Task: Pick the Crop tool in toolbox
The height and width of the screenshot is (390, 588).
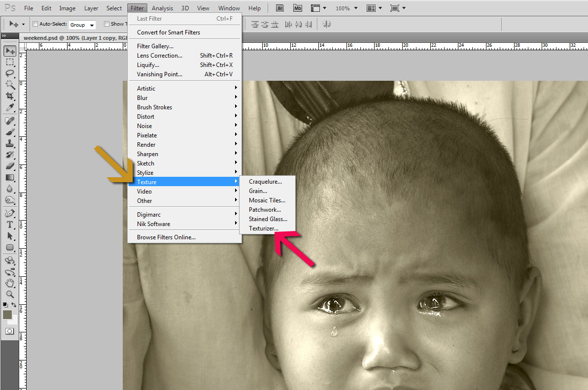Action: click(9, 96)
